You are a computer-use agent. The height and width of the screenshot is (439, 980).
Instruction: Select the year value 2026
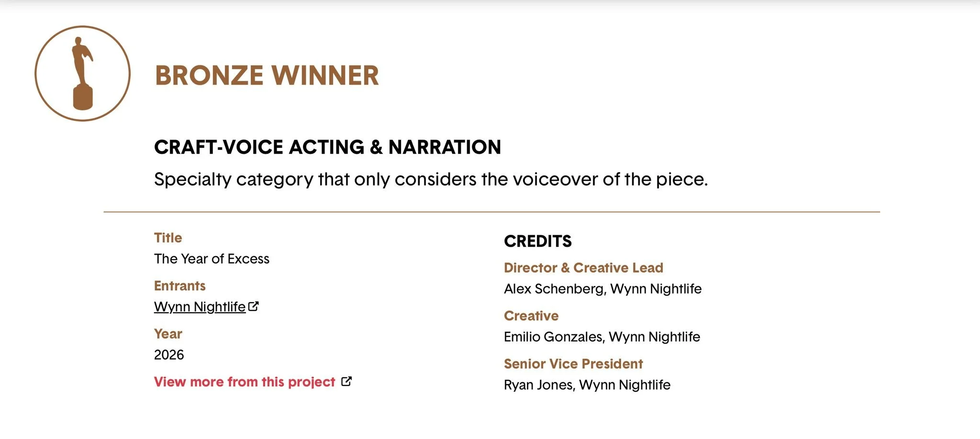pos(169,355)
